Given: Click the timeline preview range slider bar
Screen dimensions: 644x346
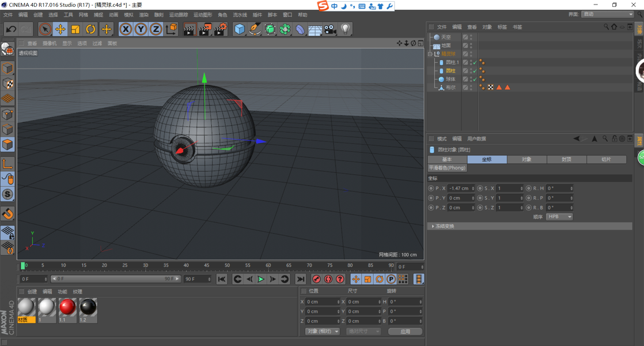Looking at the screenshot, I should pyautogui.click(x=115, y=279).
